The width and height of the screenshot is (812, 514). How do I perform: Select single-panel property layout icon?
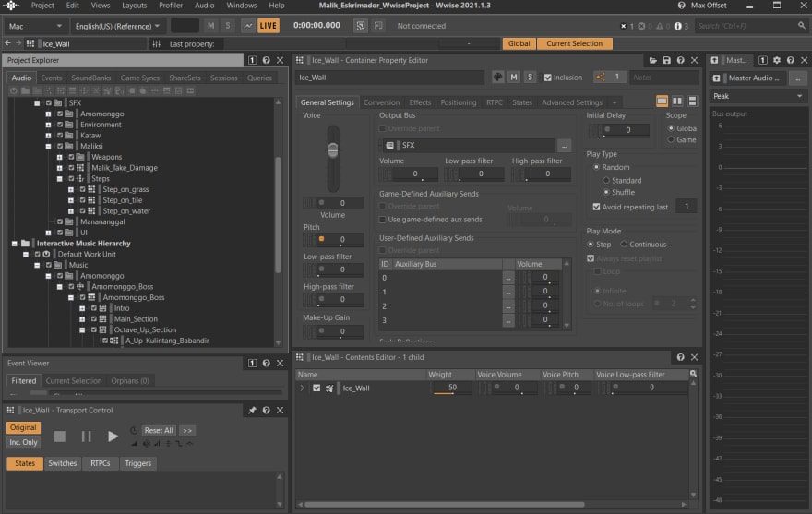662,101
